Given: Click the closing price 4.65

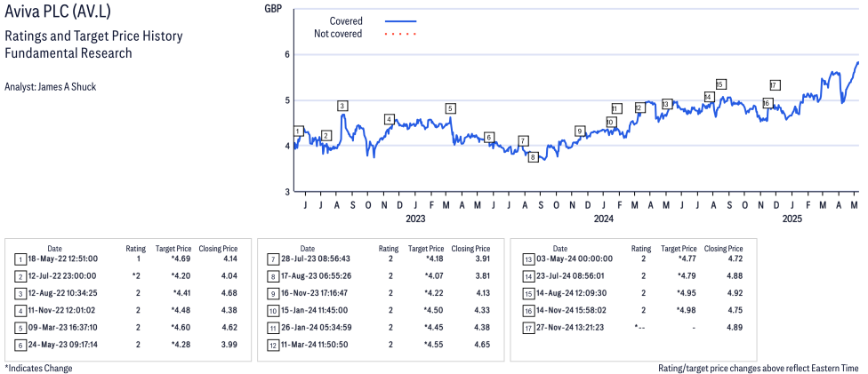Looking at the screenshot, I should (x=482, y=344).
